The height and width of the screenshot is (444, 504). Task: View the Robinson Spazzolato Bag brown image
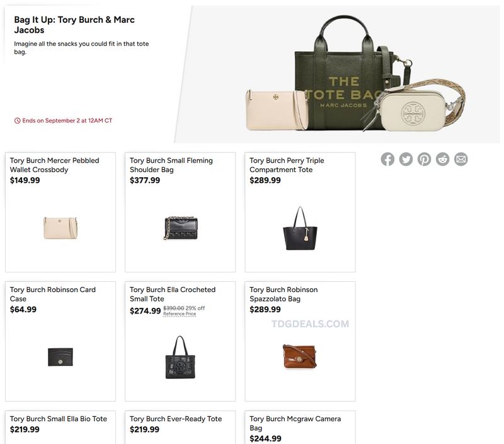pyautogui.click(x=300, y=356)
